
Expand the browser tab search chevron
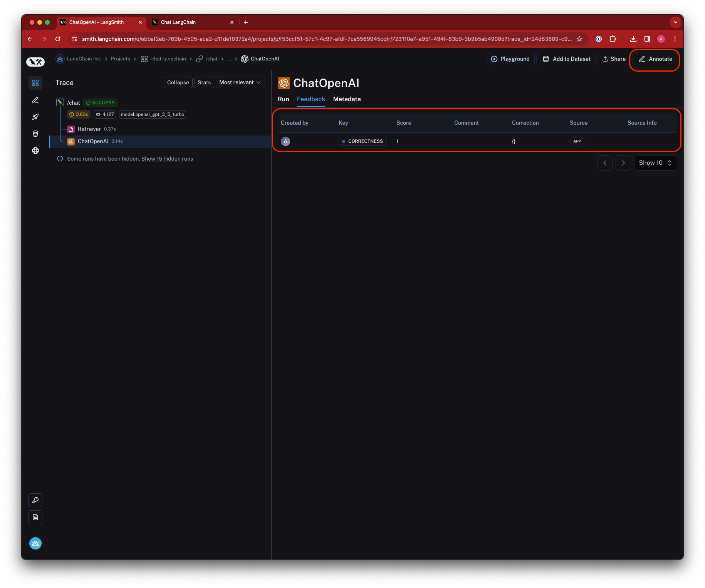pyautogui.click(x=676, y=22)
